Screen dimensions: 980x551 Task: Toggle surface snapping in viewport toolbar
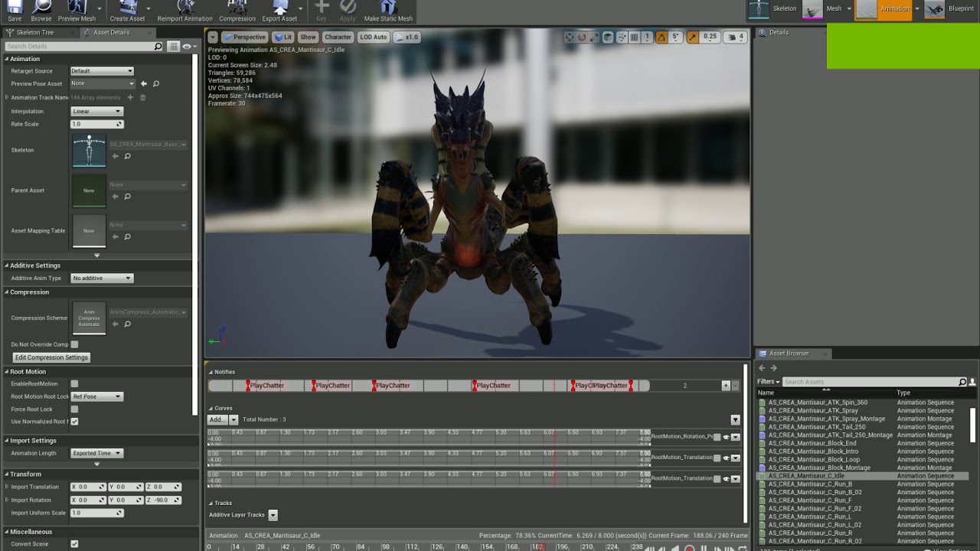tap(621, 37)
